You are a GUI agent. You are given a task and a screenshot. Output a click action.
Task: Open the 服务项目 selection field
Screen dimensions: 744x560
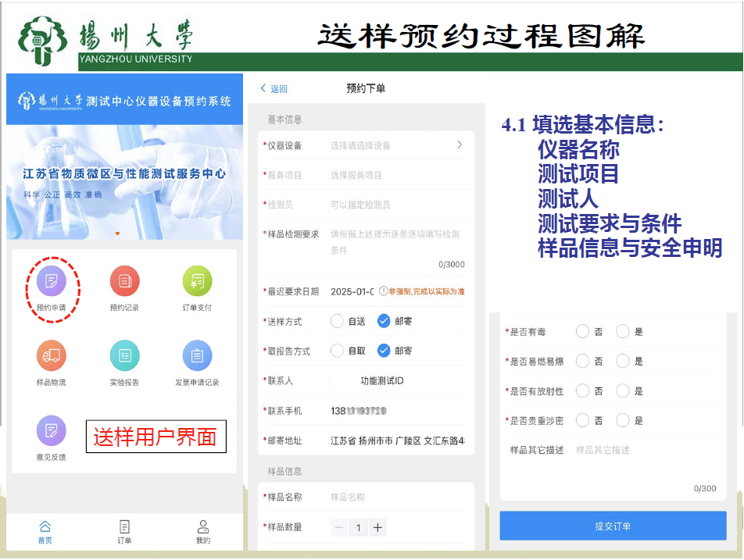pyautogui.click(x=395, y=175)
